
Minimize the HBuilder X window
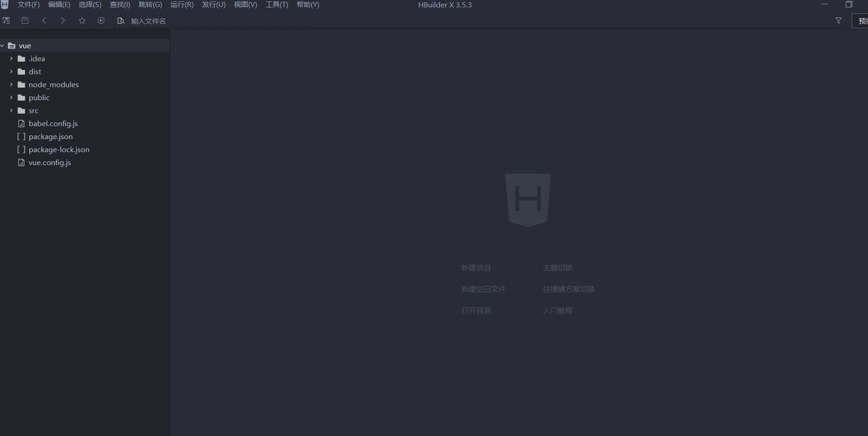[824, 5]
